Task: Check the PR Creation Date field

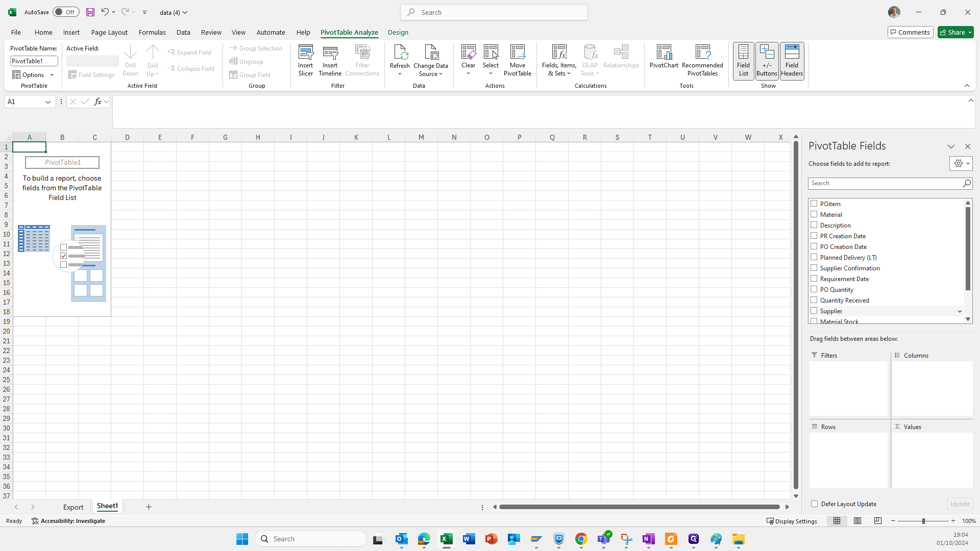Action: 814,236
